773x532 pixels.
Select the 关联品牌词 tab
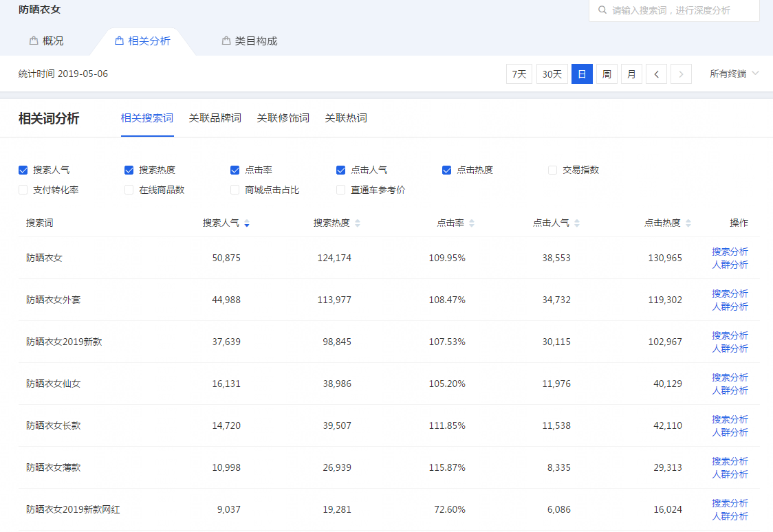215,118
